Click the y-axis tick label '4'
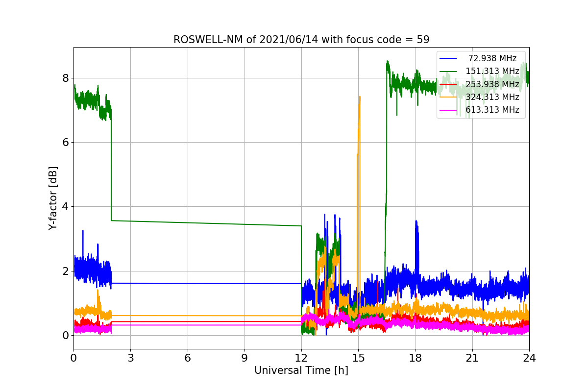Screen dimensions: 588x392 [65, 206]
